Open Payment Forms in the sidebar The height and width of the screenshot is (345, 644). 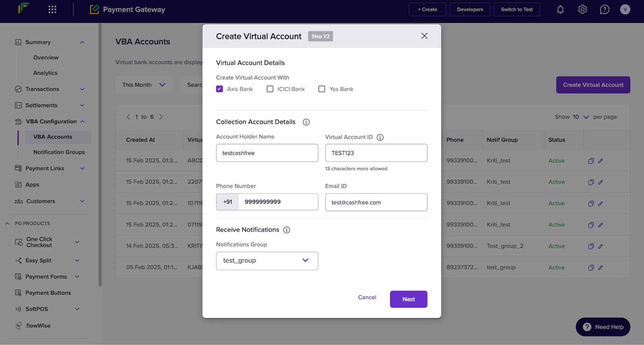pos(46,277)
